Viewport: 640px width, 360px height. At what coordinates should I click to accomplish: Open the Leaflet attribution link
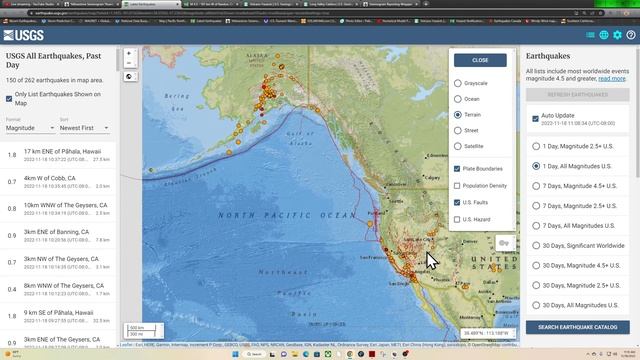pos(127,345)
